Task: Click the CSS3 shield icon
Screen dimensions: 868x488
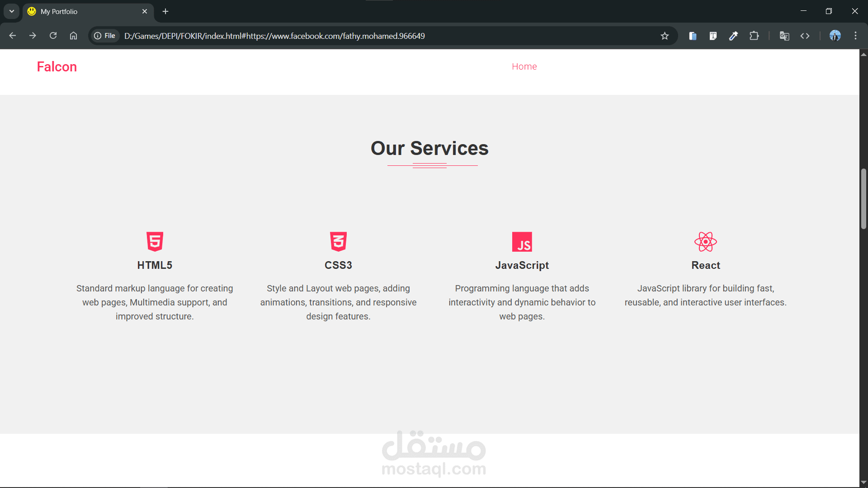Action: (x=338, y=242)
